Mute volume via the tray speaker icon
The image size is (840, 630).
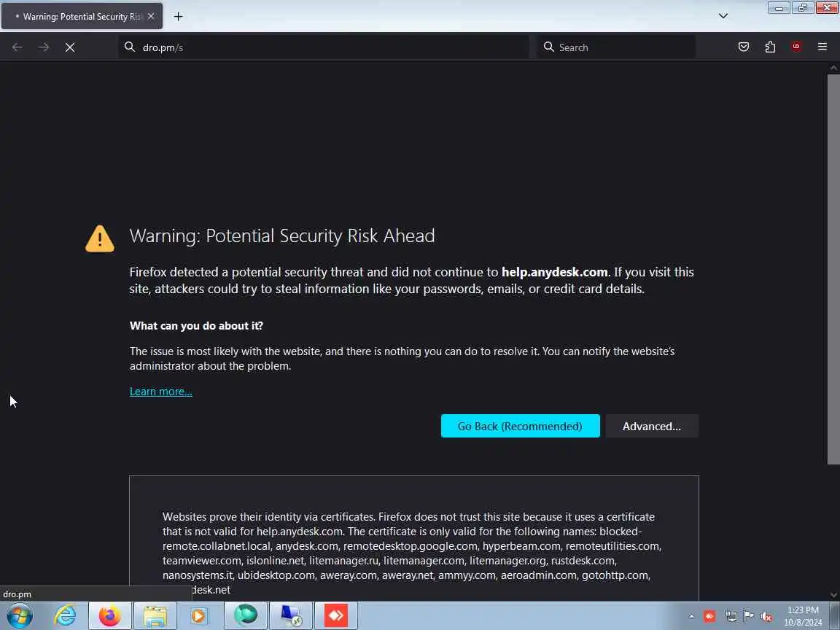[x=766, y=616]
